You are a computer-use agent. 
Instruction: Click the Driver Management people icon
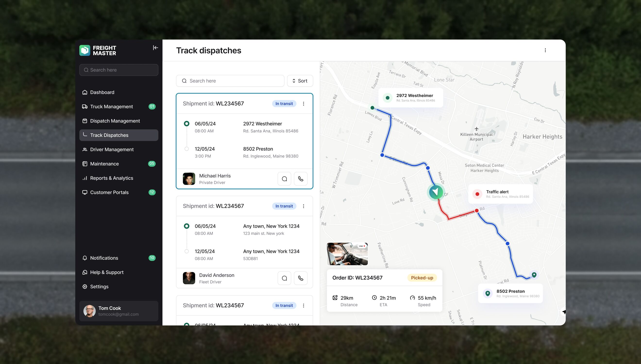click(85, 149)
